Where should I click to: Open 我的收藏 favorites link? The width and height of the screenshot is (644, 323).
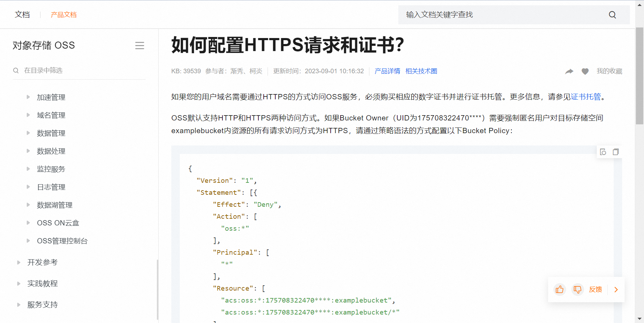tap(609, 71)
